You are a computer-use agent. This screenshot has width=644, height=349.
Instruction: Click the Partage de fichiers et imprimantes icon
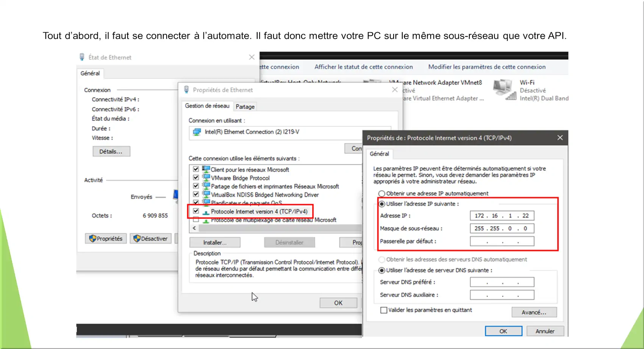tap(206, 186)
